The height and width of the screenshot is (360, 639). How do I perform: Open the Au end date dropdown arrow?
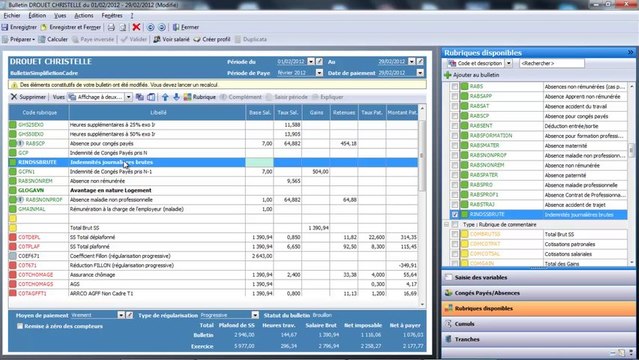tap(412, 62)
